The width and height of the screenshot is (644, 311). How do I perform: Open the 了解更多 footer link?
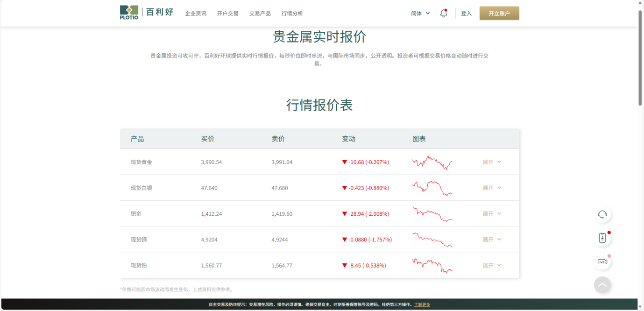tap(422, 304)
